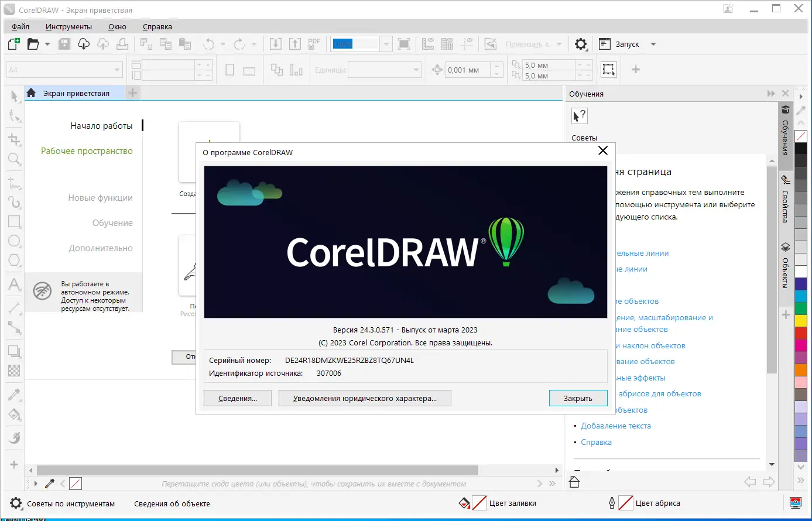Select the Zoom magnifier tool

pyautogui.click(x=15, y=159)
